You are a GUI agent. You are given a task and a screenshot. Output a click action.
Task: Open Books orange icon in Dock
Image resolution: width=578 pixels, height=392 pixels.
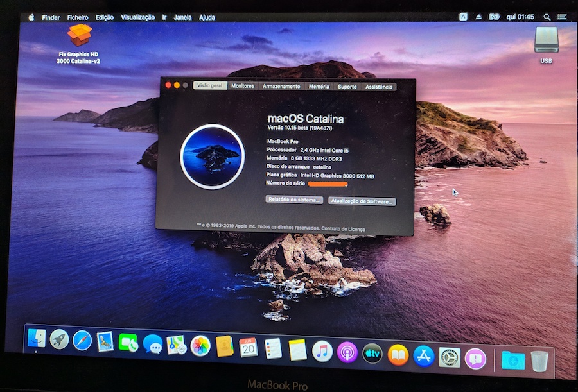coord(398,355)
